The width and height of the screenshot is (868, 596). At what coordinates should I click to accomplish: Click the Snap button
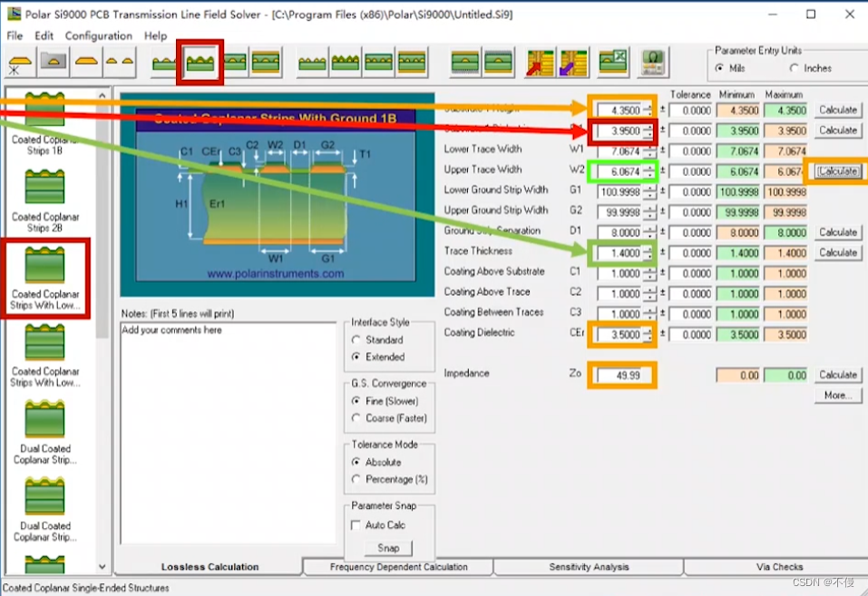(388, 548)
